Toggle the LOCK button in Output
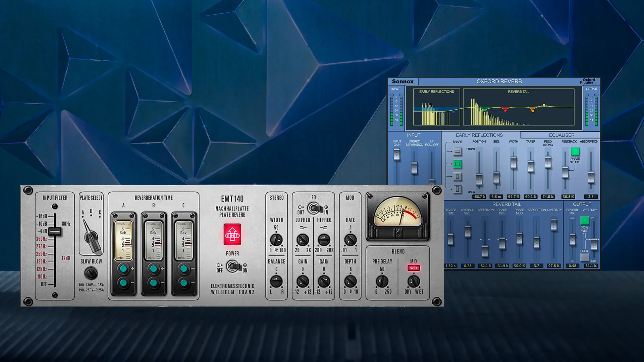 click(x=585, y=257)
